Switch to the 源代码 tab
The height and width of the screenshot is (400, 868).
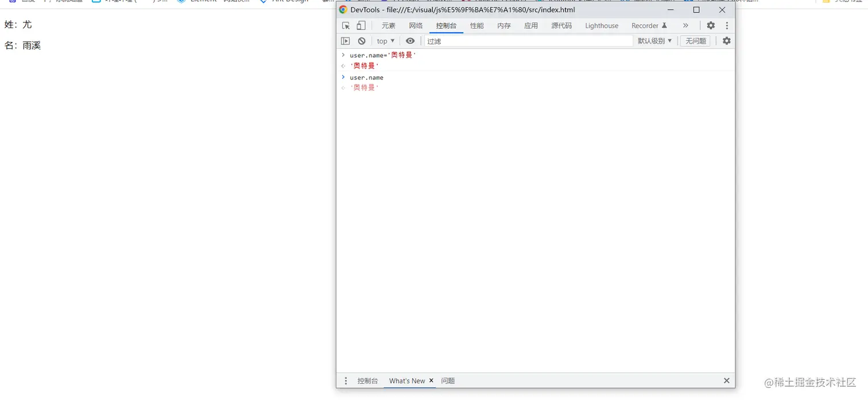pyautogui.click(x=561, y=25)
